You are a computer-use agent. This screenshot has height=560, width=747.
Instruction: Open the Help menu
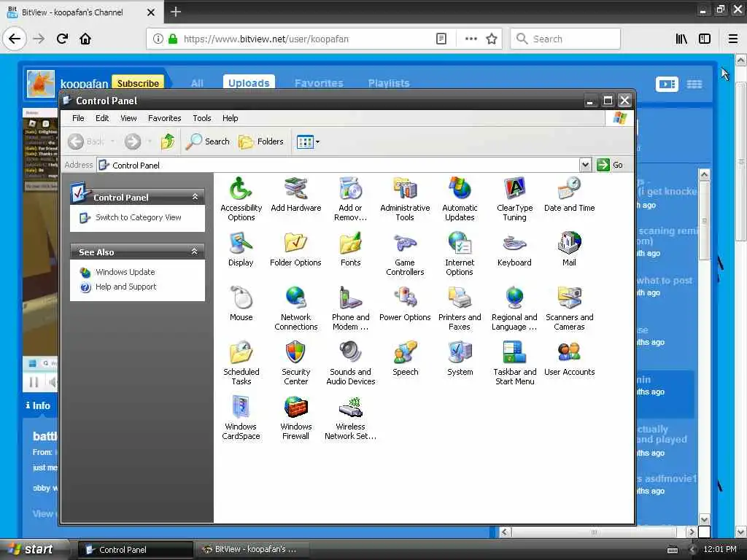pos(230,118)
